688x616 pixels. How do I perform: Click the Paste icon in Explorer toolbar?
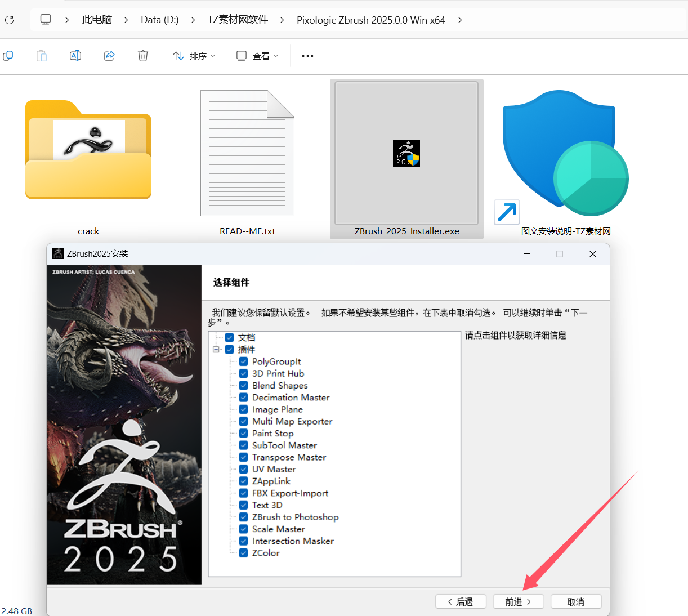(42, 56)
